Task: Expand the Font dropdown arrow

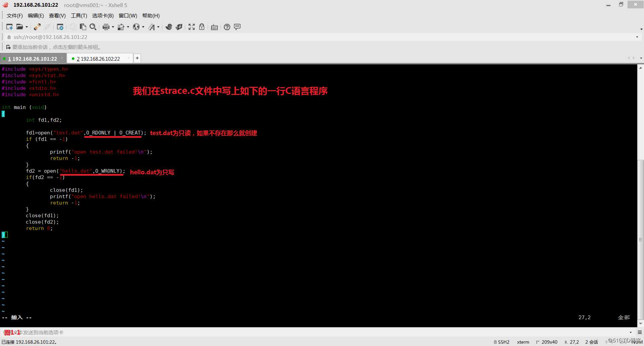Action: pyautogui.click(x=158, y=27)
